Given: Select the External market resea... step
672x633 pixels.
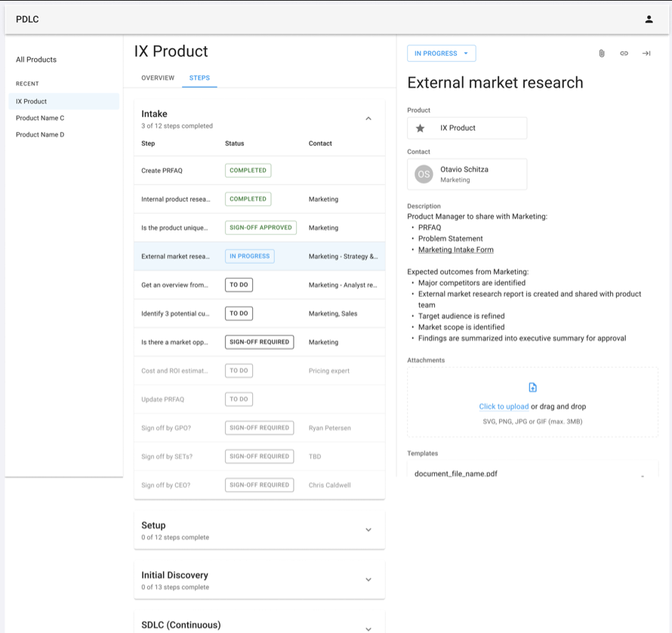Looking at the screenshot, I should click(x=175, y=257).
